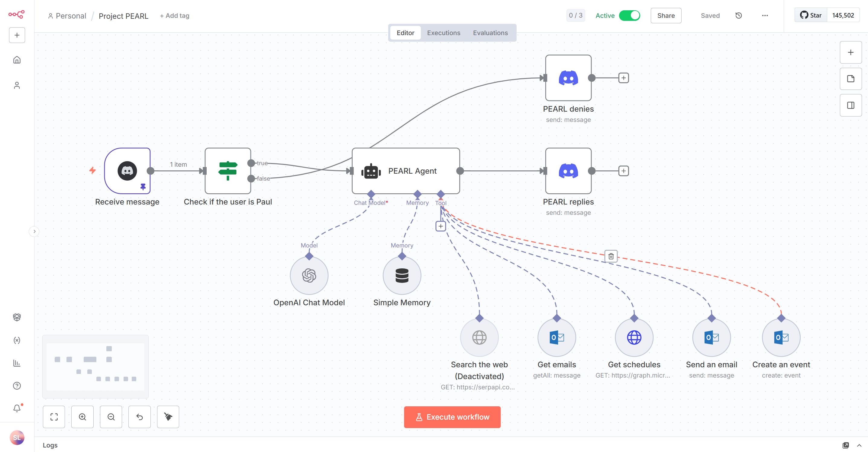
Task: Open the three-dot workflow options menu
Action: (765, 15)
